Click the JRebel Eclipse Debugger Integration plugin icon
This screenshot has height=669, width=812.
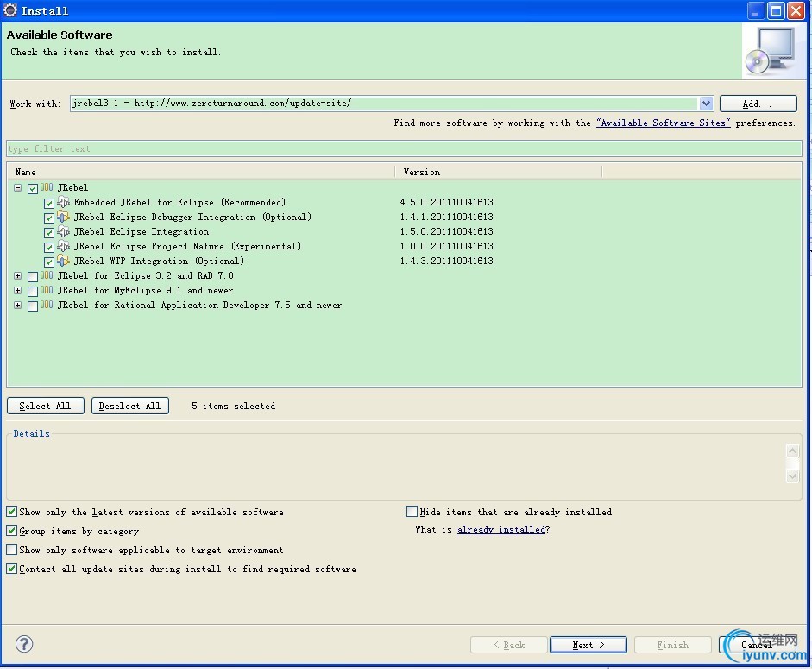click(x=63, y=217)
